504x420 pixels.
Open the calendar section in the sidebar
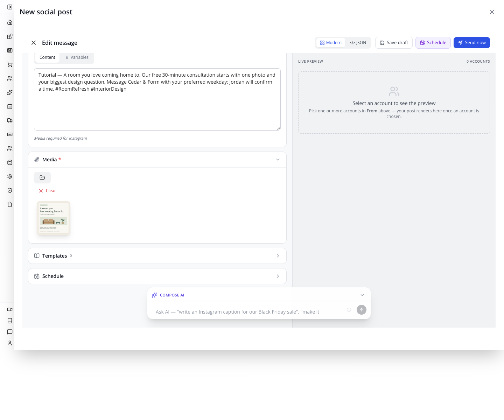click(x=10, y=106)
